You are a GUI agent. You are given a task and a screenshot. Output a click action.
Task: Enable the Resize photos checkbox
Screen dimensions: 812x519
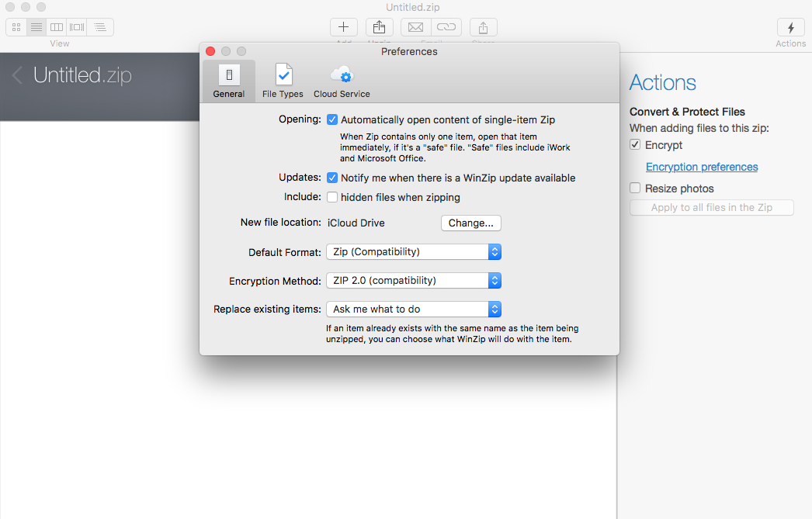635,188
